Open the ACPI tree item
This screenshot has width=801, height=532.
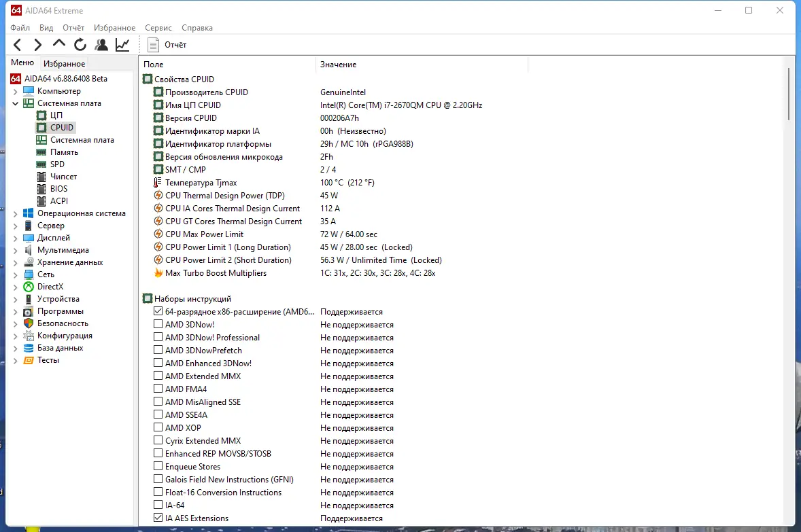pyautogui.click(x=58, y=201)
